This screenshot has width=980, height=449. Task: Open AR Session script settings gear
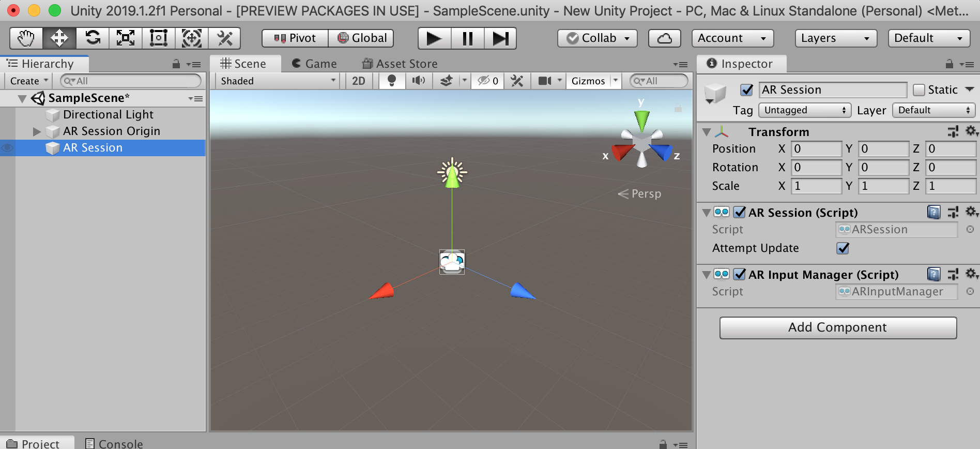click(x=972, y=212)
